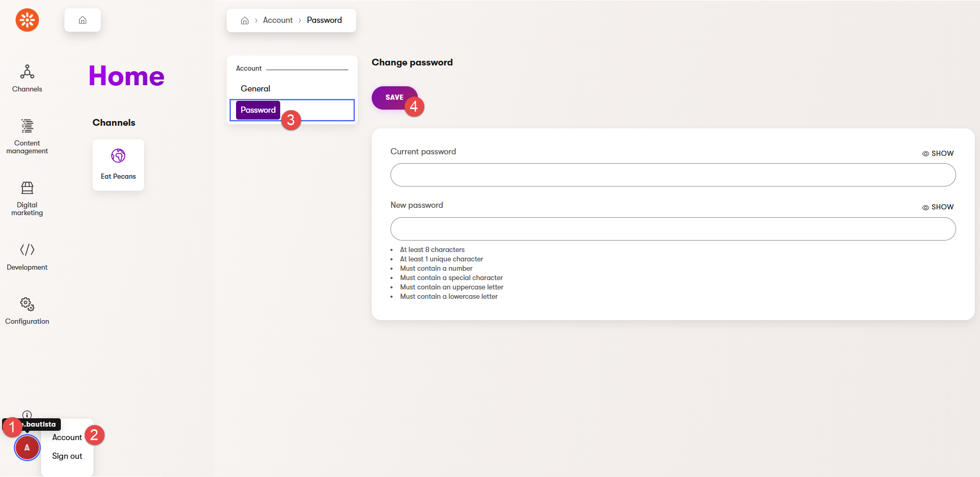Viewport: 980px width, 477px height.
Task: Click the New password input field
Action: pos(673,229)
